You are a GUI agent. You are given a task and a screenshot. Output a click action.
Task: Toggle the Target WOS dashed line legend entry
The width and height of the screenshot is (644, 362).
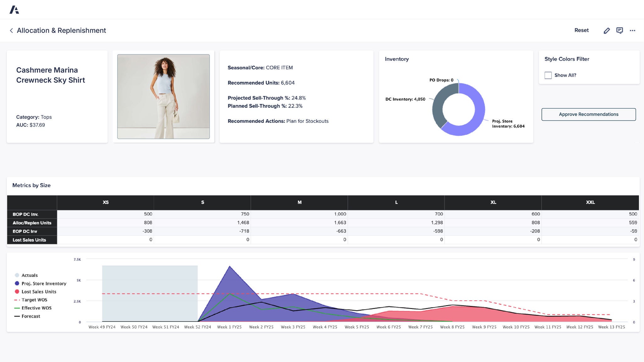(34, 300)
